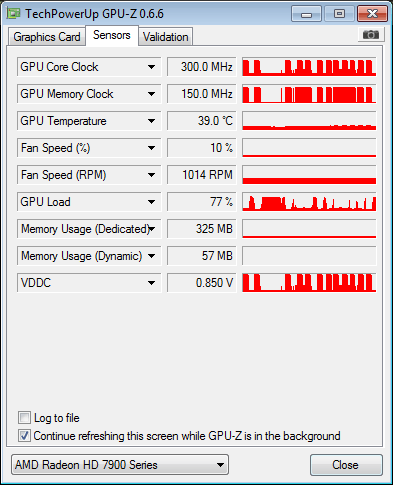
Task: Switch to the Validation tab
Action: pos(165,37)
